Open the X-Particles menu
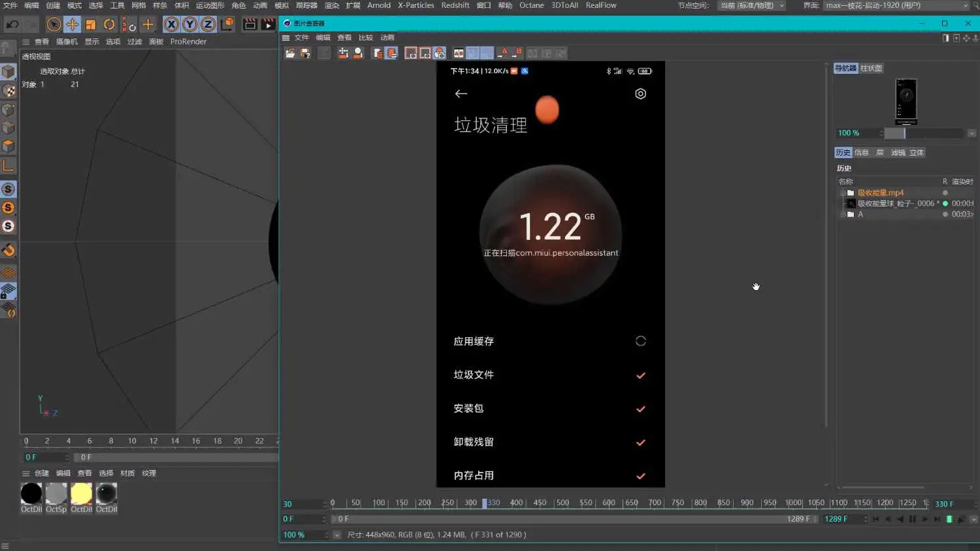 (416, 5)
